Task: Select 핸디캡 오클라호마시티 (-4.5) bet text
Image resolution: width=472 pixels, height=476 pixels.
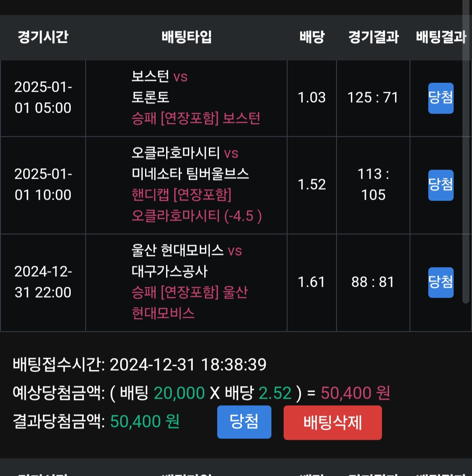Action: point(197,205)
